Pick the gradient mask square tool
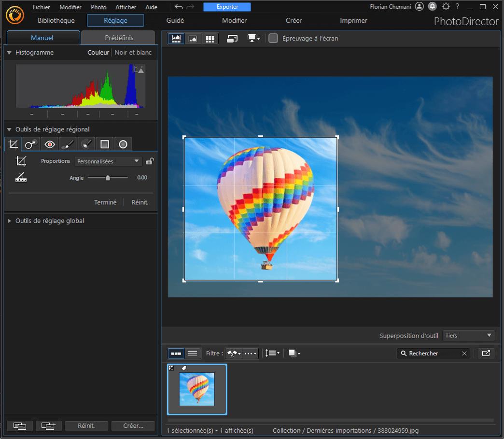504x439 pixels. coord(105,144)
